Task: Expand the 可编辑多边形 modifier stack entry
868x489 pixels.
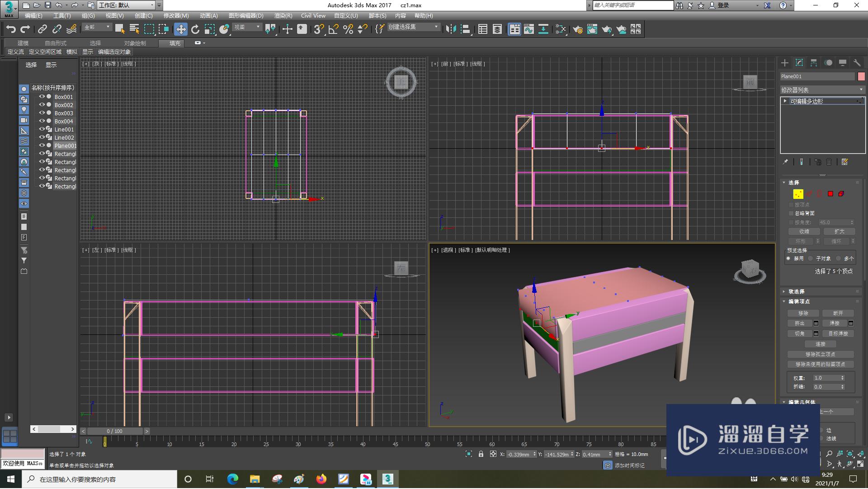Action: (785, 101)
